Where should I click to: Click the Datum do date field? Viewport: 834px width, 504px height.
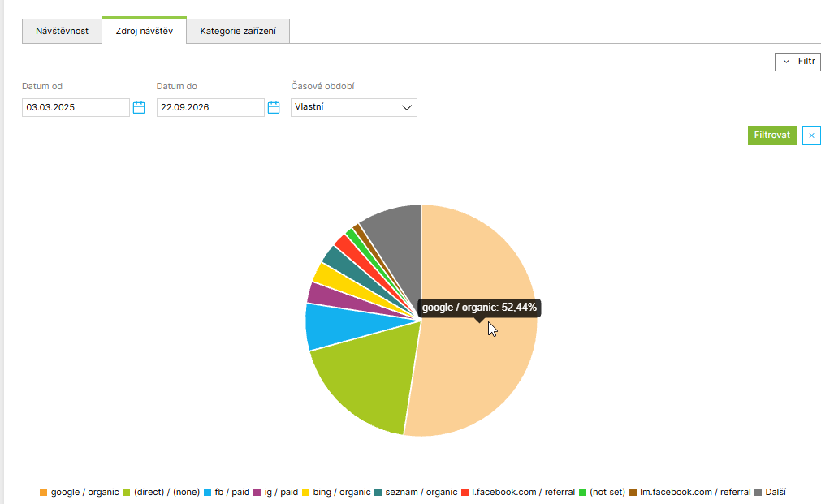click(x=210, y=107)
